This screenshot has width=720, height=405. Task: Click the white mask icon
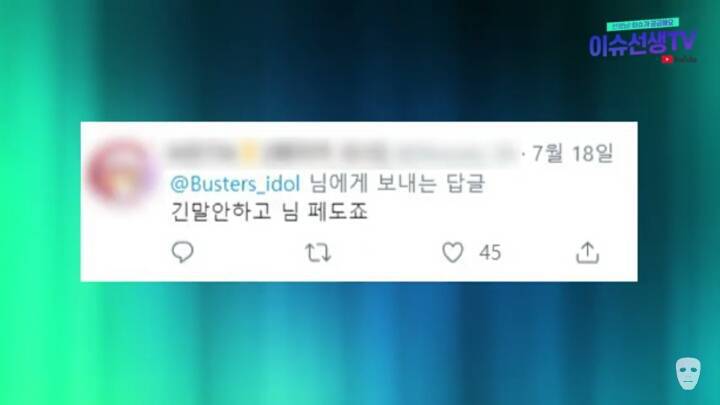688,374
